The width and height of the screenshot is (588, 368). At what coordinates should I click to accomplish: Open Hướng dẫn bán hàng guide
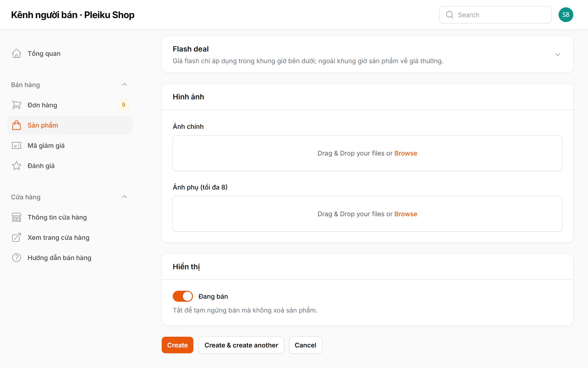70,258
